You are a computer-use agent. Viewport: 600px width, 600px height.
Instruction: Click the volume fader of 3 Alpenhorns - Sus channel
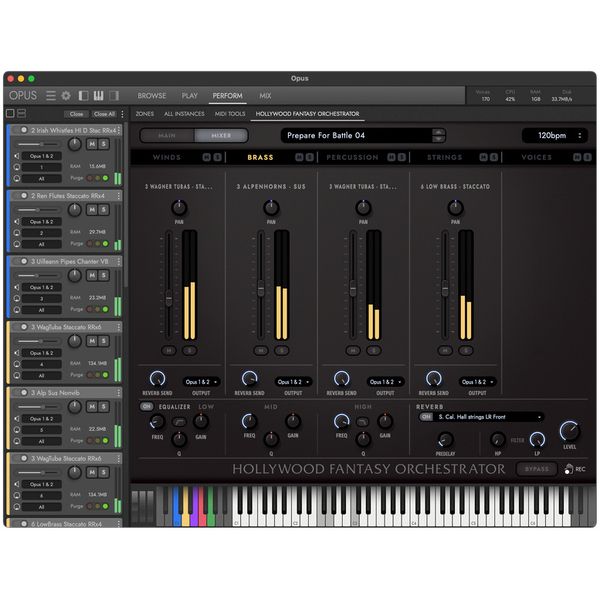click(261, 288)
